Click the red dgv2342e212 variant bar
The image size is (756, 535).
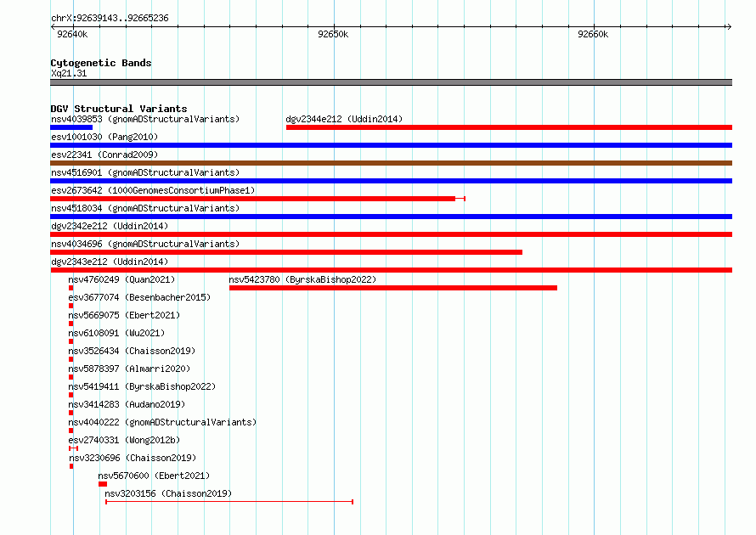click(391, 234)
